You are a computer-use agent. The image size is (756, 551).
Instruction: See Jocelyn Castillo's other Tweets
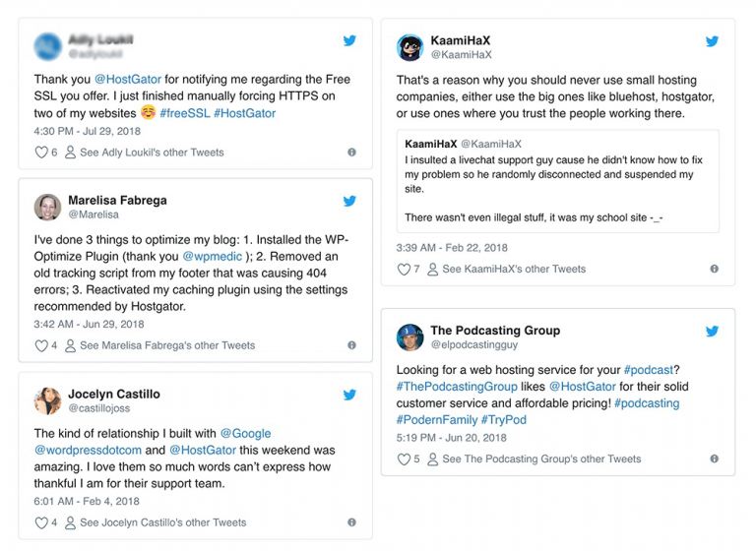point(162,522)
